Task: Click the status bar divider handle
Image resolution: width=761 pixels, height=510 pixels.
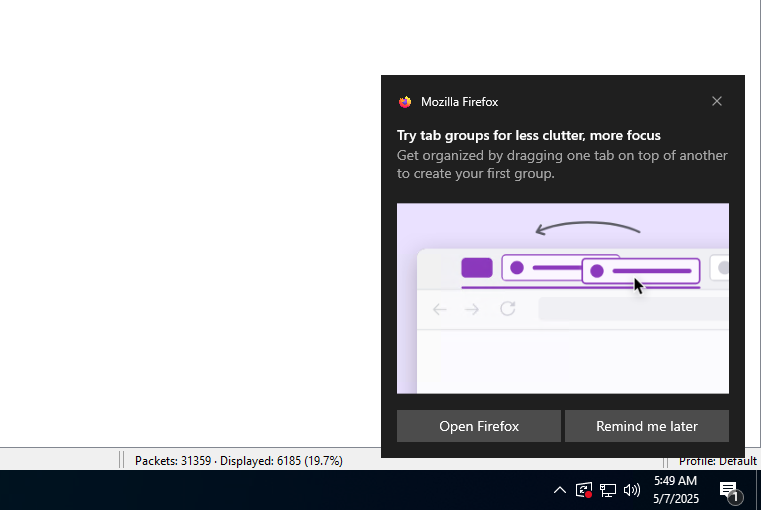Action: tap(122, 461)
